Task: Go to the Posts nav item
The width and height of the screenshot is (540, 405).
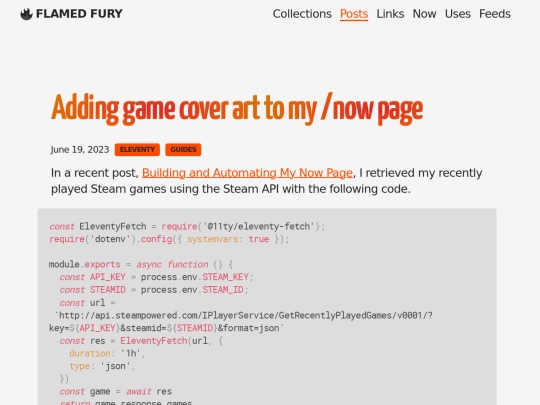Action: [354, 14]
